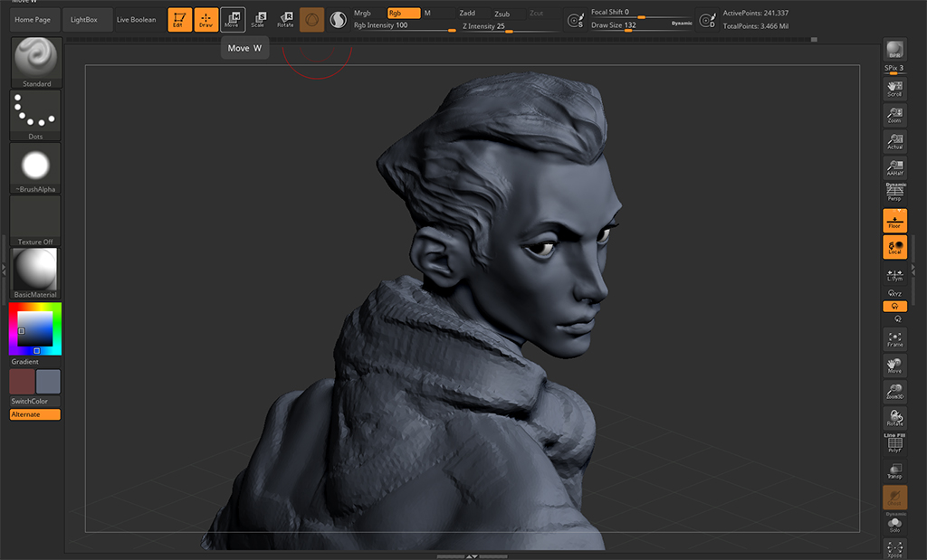Screen dimensions: 927x560
Task: Click the half-shaded sculptris sphere icon
Action: coord(339,20)
